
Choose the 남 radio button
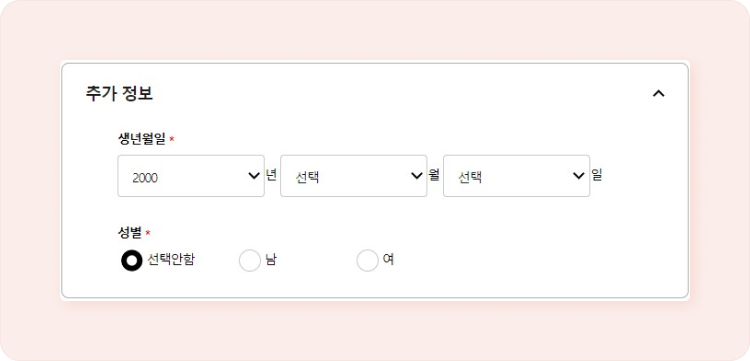(x=250, y=261)
